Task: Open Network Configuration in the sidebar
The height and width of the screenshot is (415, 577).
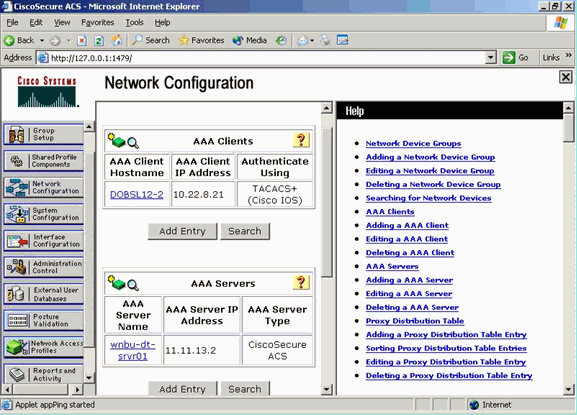Action: click(x=43, y=187)
